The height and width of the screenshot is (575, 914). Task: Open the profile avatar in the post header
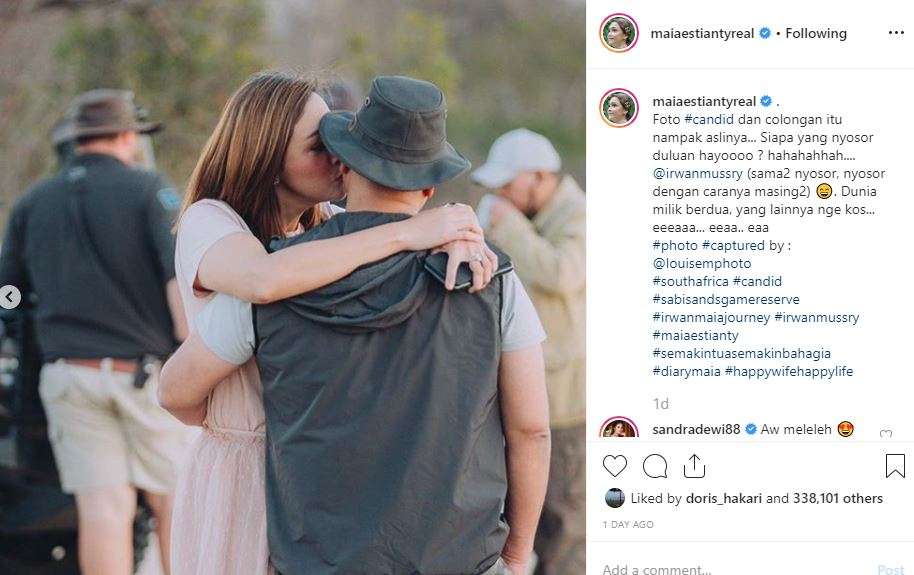619,33
